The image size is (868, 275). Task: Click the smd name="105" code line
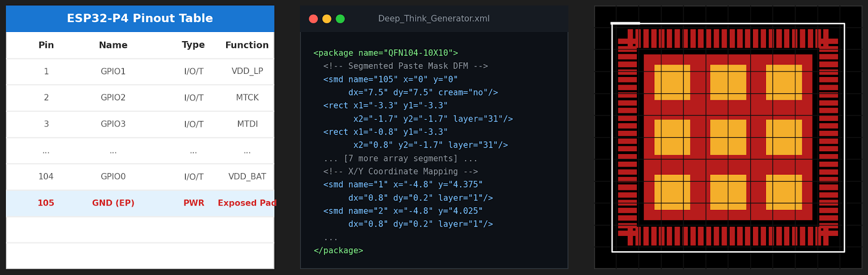point(391,79)
